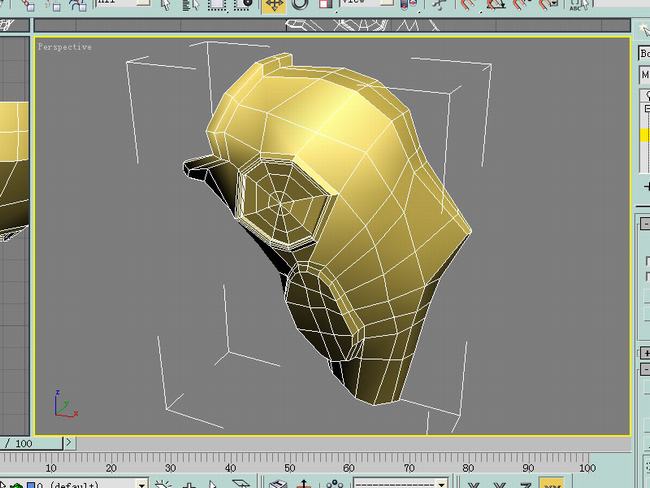Click the box icon beside the AutoGrid icon
Viewport: 650px width, 488px height.
278,484
